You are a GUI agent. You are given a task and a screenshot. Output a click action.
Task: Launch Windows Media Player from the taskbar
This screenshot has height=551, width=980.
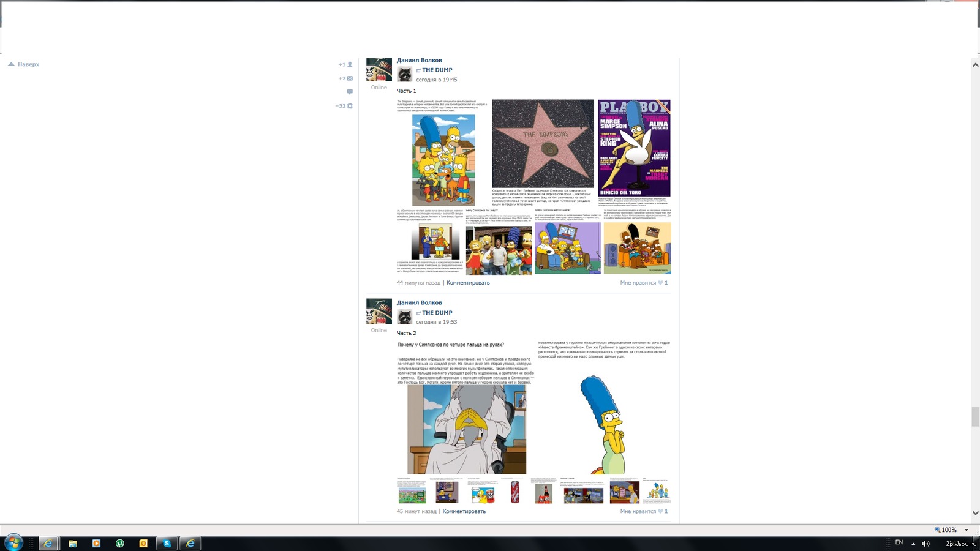pyautogui.click(x=96, y=543)
